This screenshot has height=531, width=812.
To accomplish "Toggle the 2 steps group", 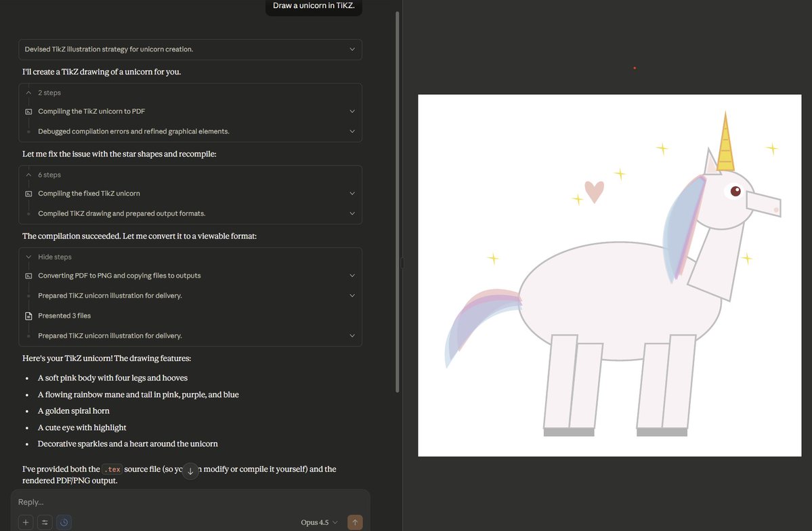I will pos(49,93).
